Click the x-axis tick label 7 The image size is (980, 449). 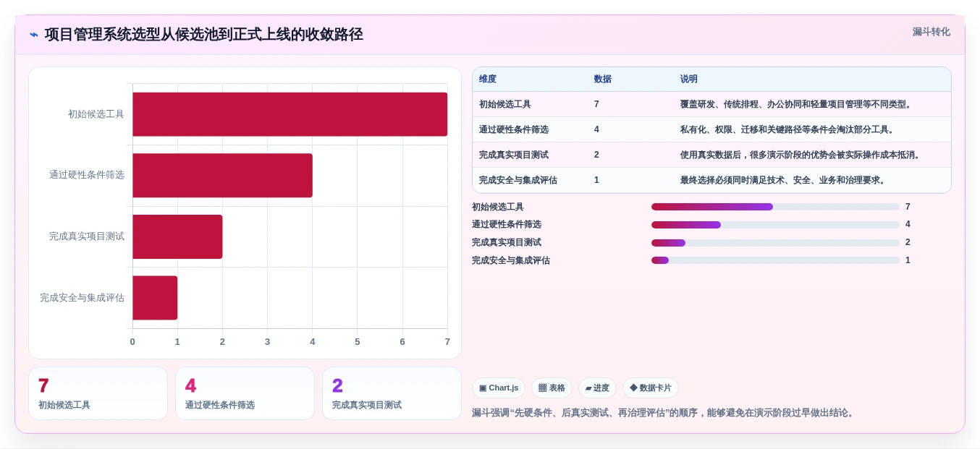coord(447,342)
